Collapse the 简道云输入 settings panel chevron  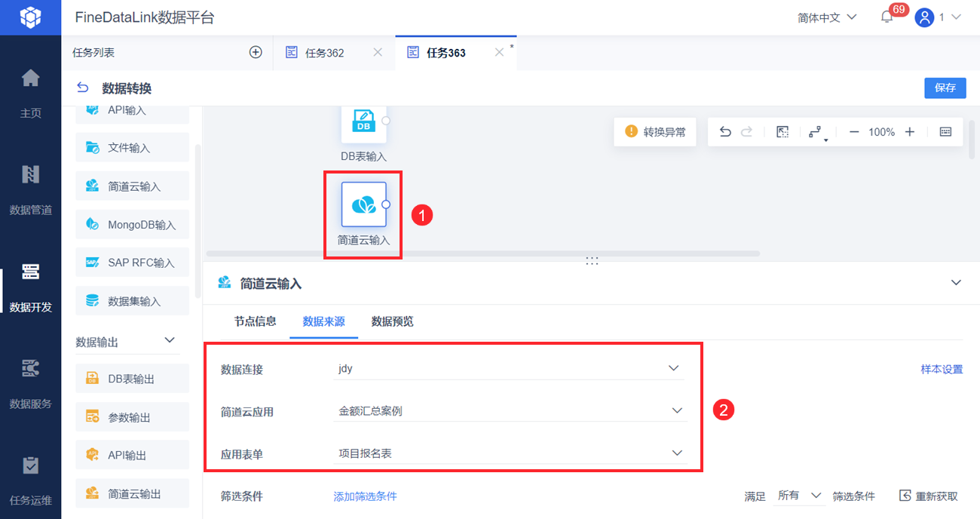956,283
